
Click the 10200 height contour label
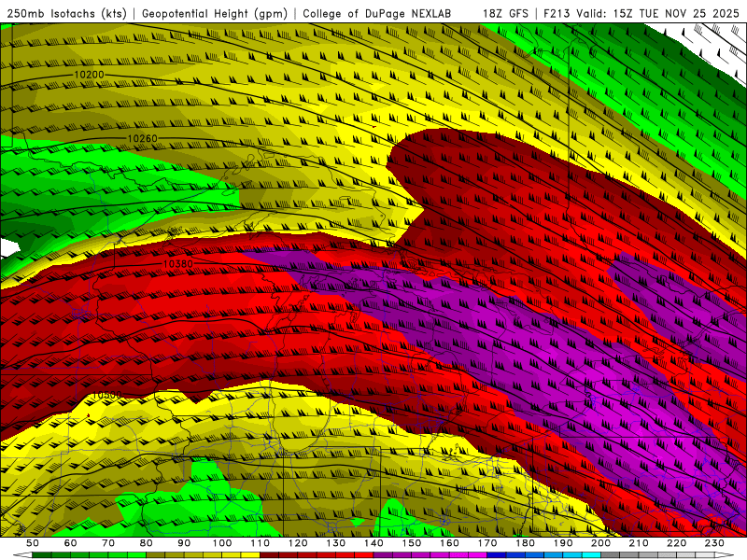[89, 75]
